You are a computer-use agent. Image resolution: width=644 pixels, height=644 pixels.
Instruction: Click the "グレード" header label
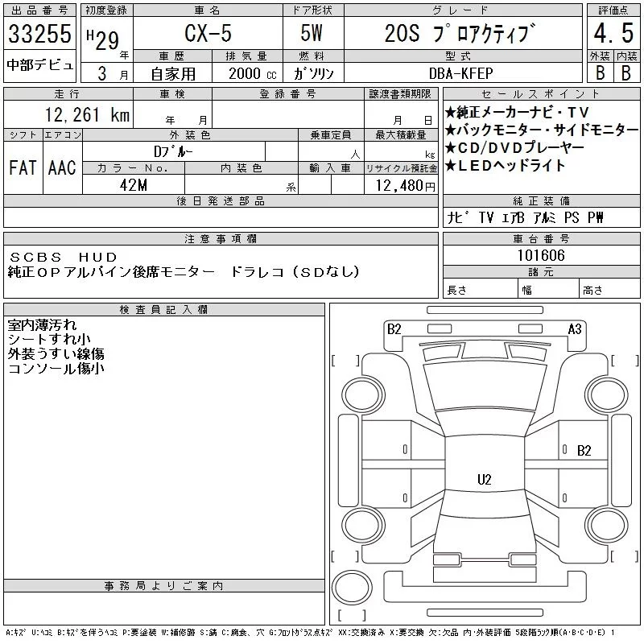pyautogui.click(x=460, y=10)
